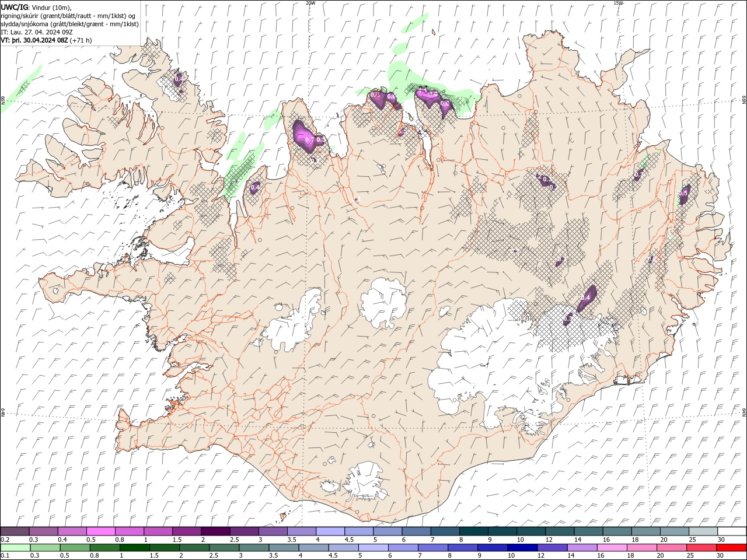The width and height of the screenshot is (747, 560).
Task: Choose the deep blue rain swatch labeled 10
Action: [x=521, y=548]
